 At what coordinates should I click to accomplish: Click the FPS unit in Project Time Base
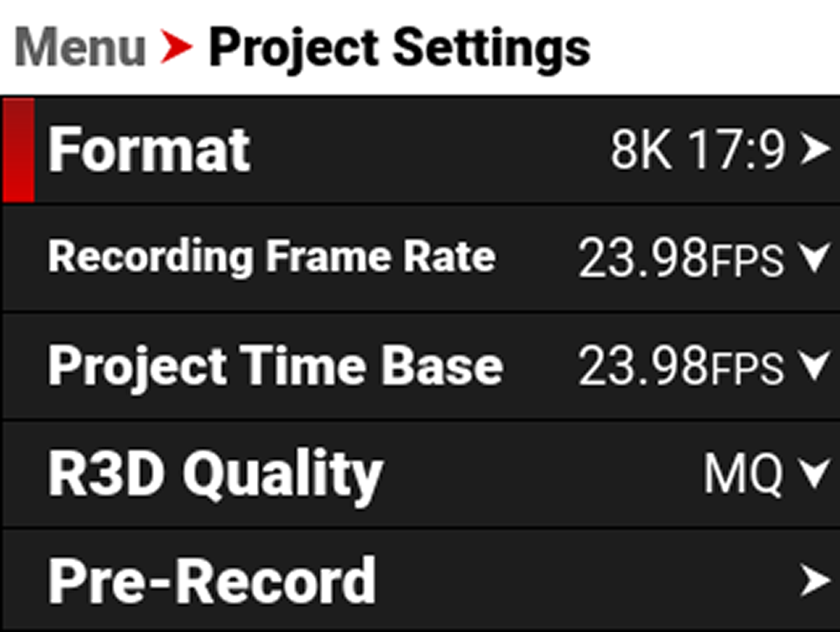click(747, 370)
